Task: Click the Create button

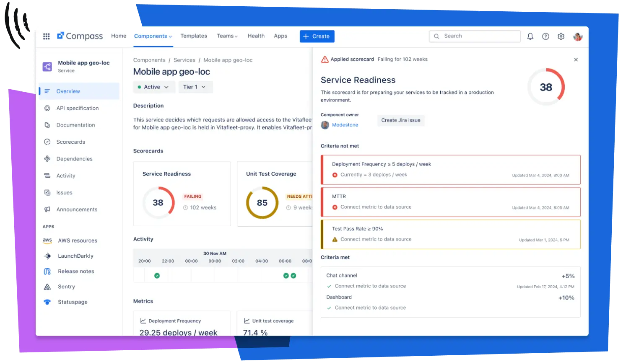Action: pyautogui.click(x=317, y=36)
